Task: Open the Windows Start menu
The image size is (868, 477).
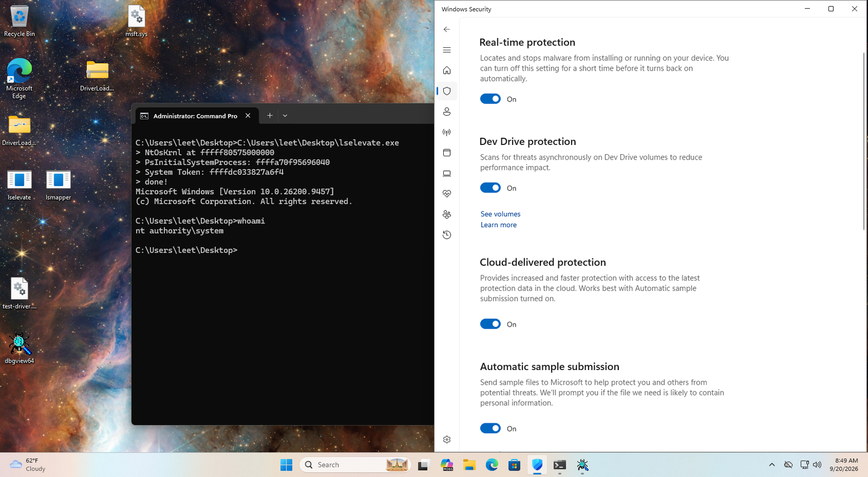Action: [x=286, y=465]
